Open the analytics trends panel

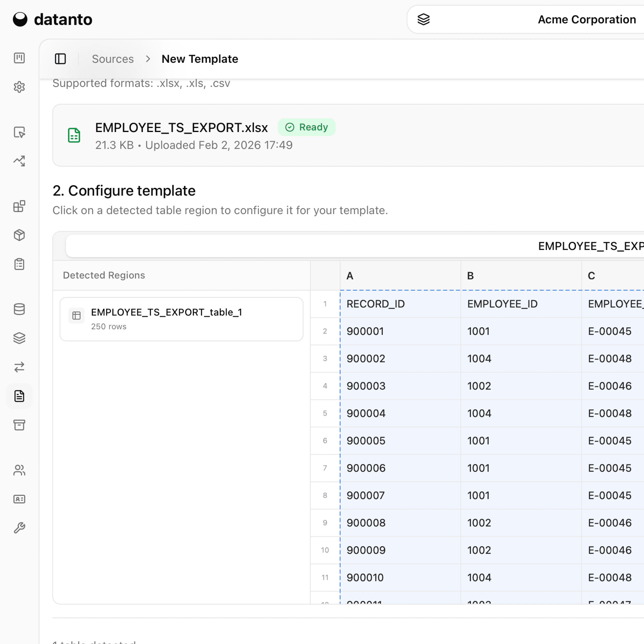[19, 161]
